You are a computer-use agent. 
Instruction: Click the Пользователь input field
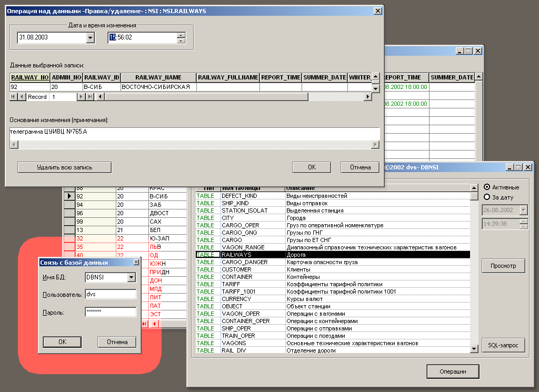pos(110,295)
